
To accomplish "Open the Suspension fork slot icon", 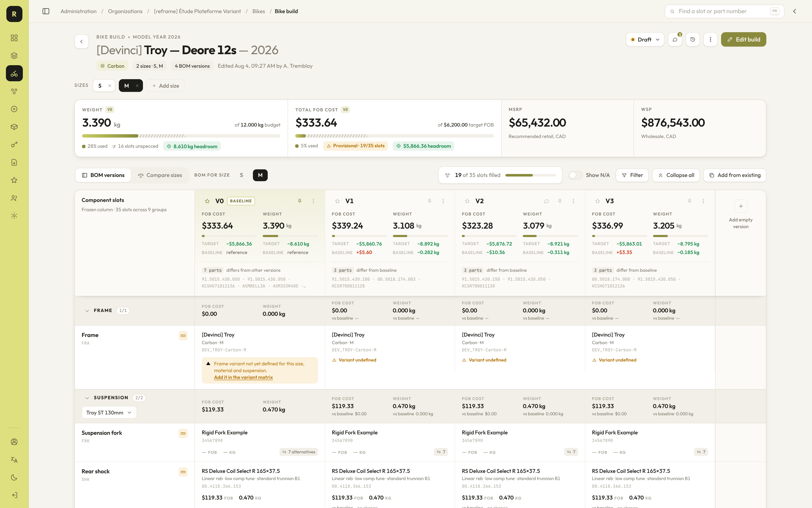I will (x=183, y=433).
